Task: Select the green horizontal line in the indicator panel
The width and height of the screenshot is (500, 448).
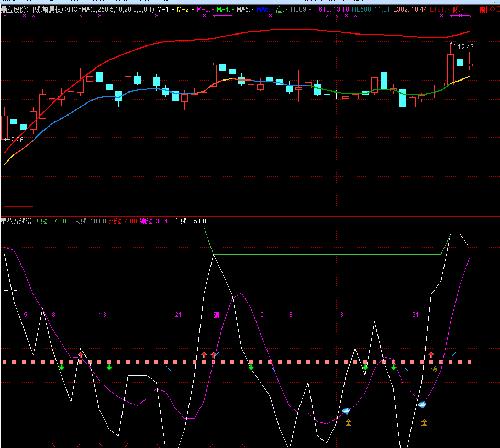Action: tap(327, 254)
